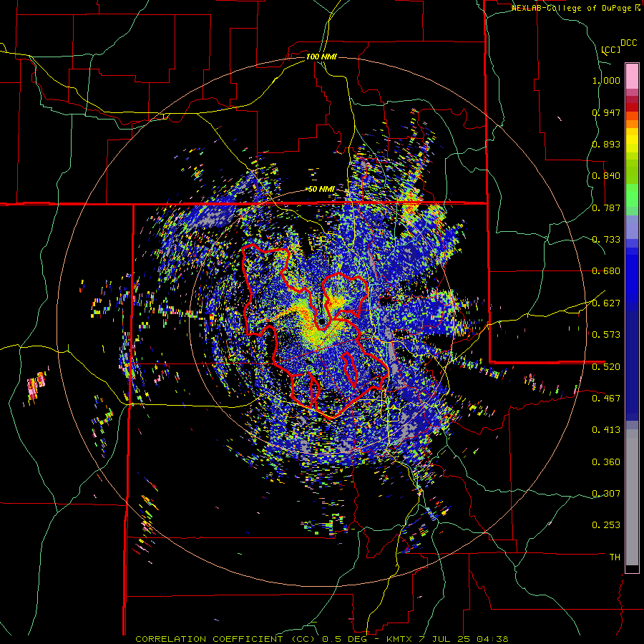Click the 50 NMI range ring label
The height and width of the screenshot is (644, 644).
(x=321, y=190)
